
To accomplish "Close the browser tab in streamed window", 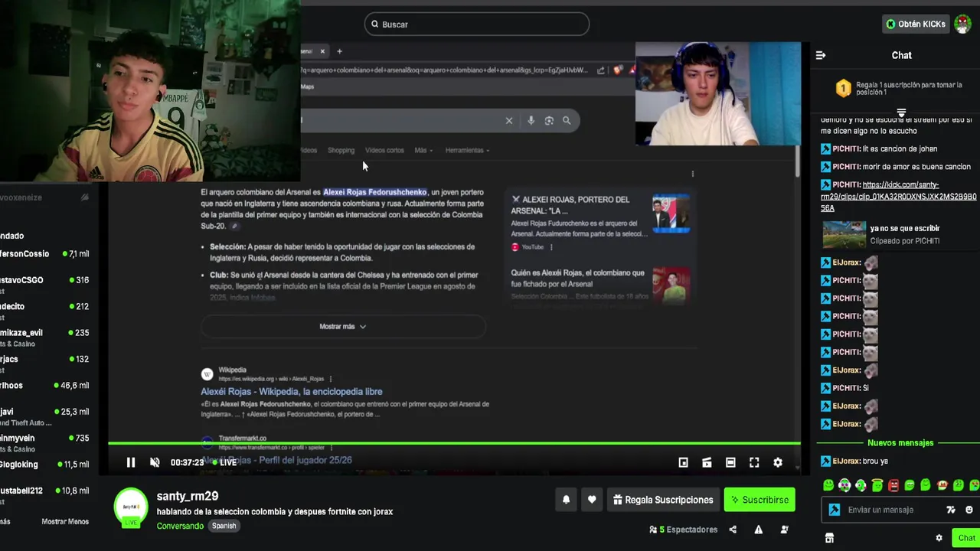I will pyautogui.click(x=322, y=51).
